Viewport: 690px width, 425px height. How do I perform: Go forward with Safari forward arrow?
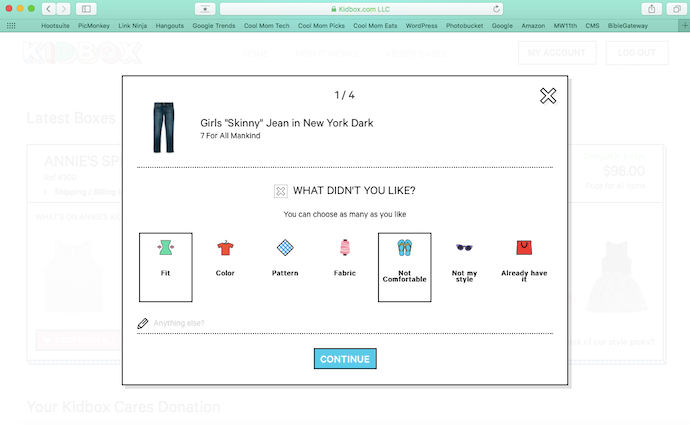pyautogui.click(x=63, y=9)
